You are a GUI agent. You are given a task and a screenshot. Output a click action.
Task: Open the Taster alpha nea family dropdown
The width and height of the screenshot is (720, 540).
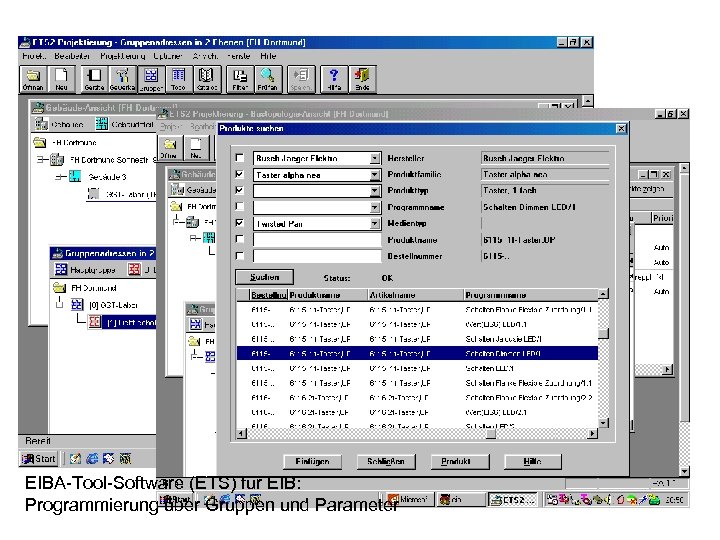(x=375, y=175)
